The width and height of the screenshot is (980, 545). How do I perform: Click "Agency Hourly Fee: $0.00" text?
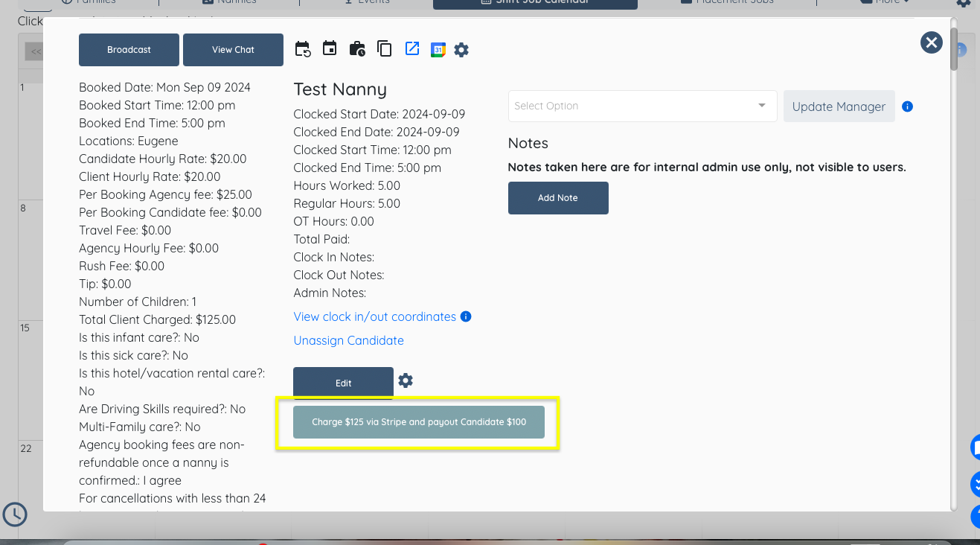[149, 248]
